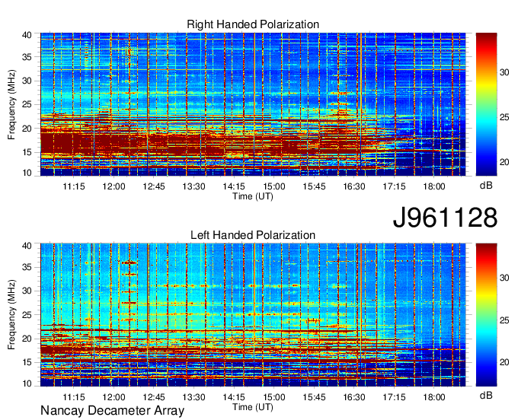Screen dimensions: 518x420
Task: Click the 40 frequency tick on the bottom plot
Action: coord(27,246)
